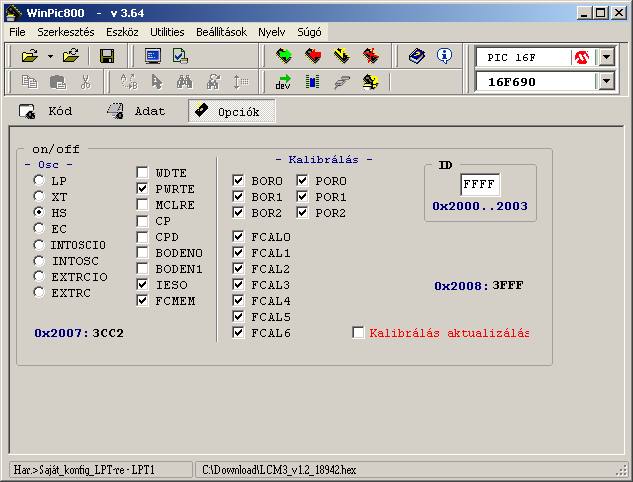Click the ID value field FFFF
Screen dimensions: 633x482
click(x=480, y=184)
